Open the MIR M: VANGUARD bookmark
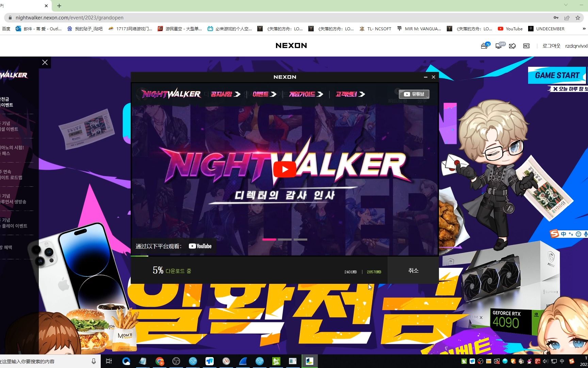This screenshot has height=368, width=588. [419, 29]
